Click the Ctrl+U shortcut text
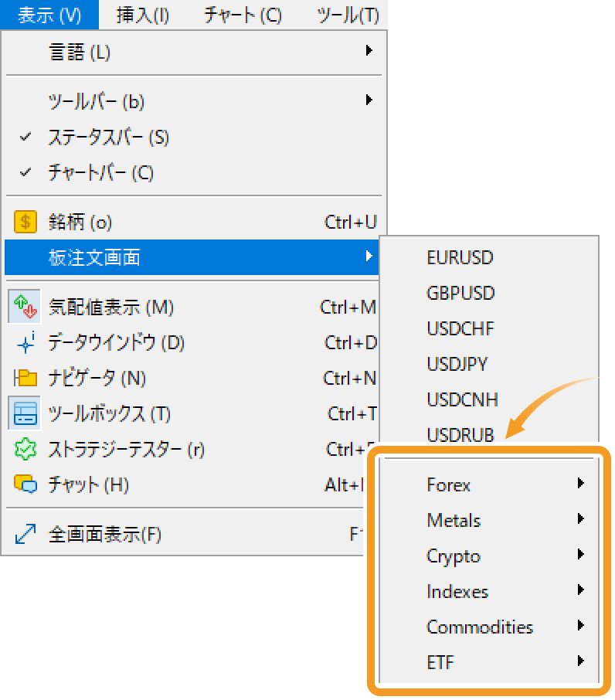This screenshot has width=615, height=700. [x=351, y=222]
